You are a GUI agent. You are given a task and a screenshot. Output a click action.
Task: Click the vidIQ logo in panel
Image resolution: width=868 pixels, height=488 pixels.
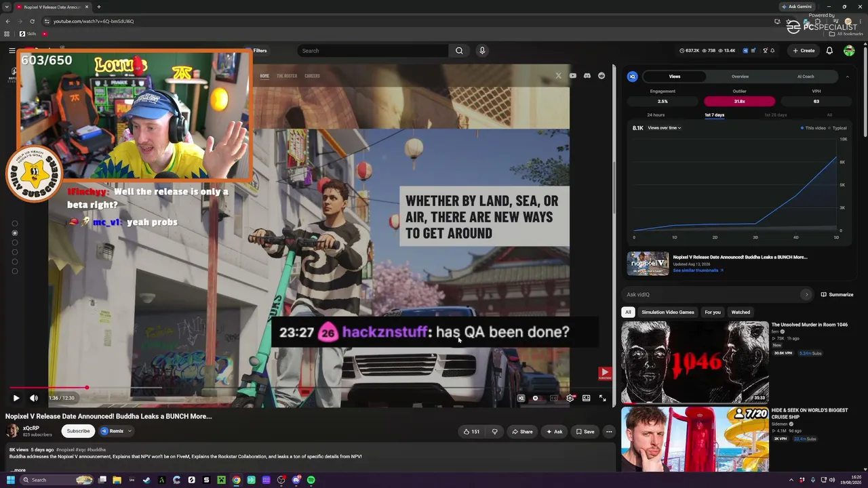click(633, 77)
